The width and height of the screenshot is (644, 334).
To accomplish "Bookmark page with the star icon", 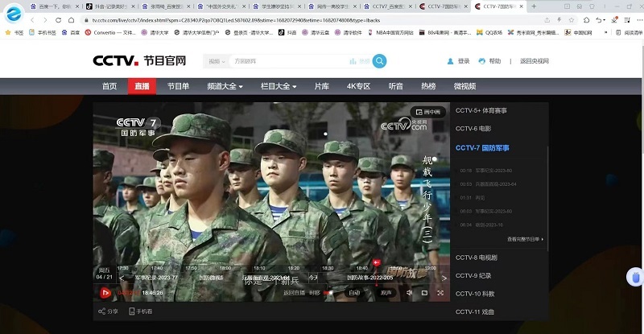I will point(572,20).
